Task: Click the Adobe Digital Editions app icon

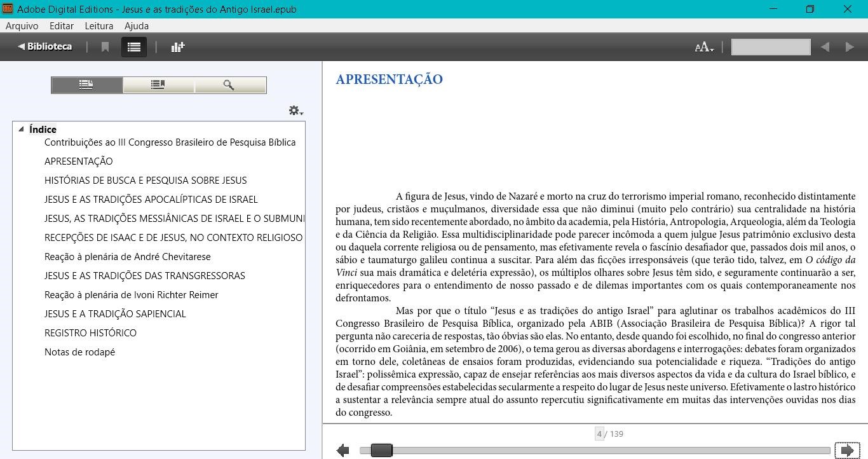Action: click(7, 9)
